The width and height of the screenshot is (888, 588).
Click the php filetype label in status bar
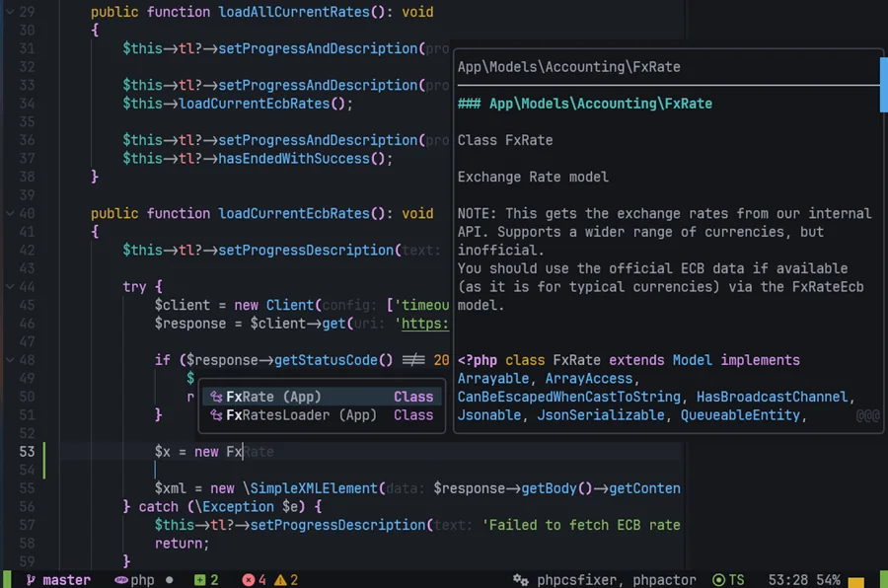(142, 580)
